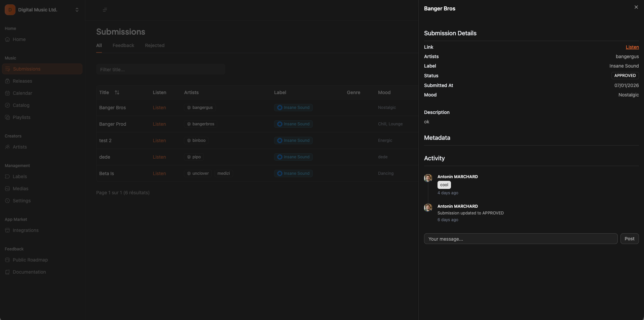This screenshot has width=644, height=320.
Task: Open the Listen link in Submission Details
Action: tap(632, 47)
